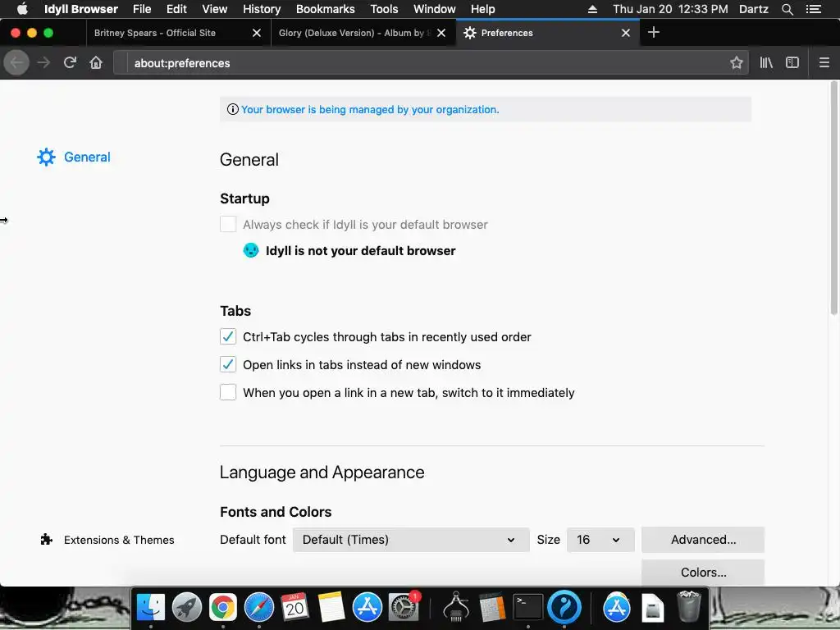Launch Launchpad rocket icon in Dock
The height and width of the screenshot is (630, 840).
coord(186,608)
